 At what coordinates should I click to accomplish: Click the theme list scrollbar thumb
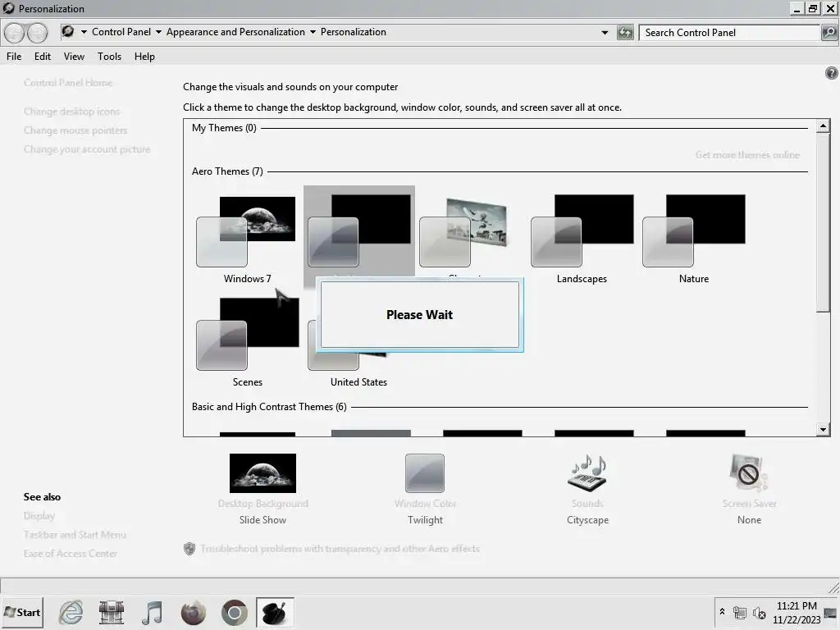coord(823,223)
